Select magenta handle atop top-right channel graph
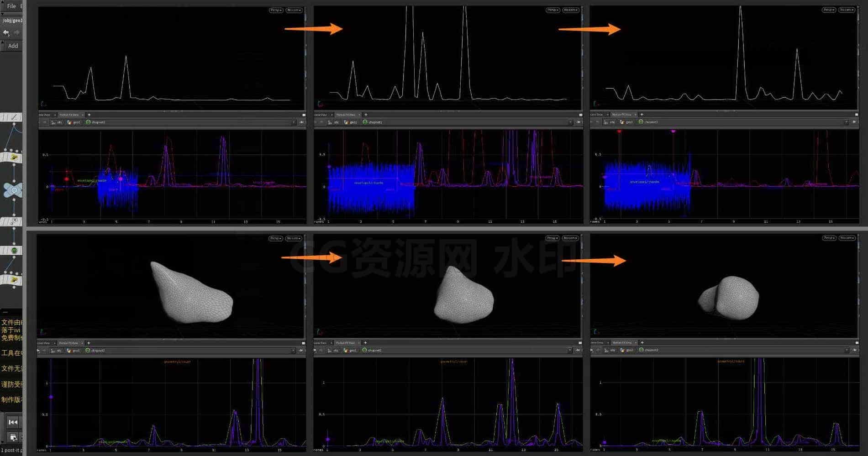The image size is (868, 456). pos(673,131)
